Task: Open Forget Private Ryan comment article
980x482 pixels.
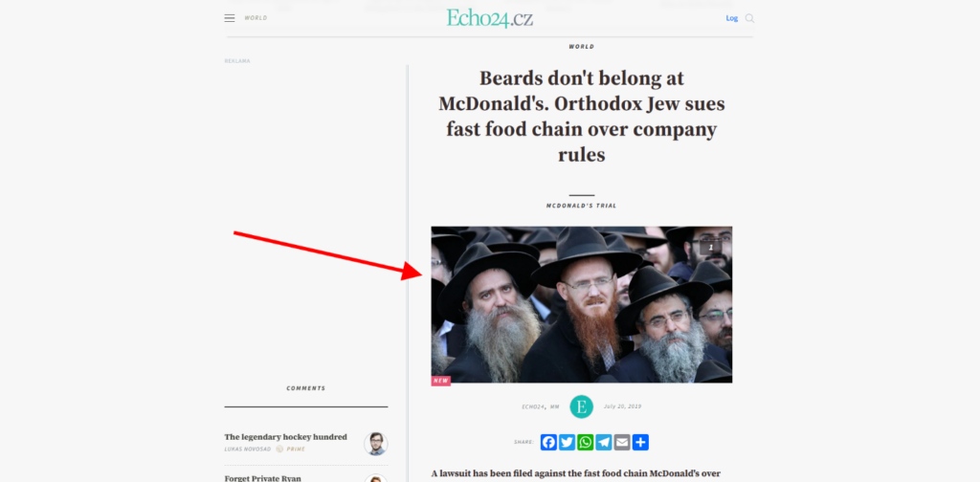Action: point(263,478)
